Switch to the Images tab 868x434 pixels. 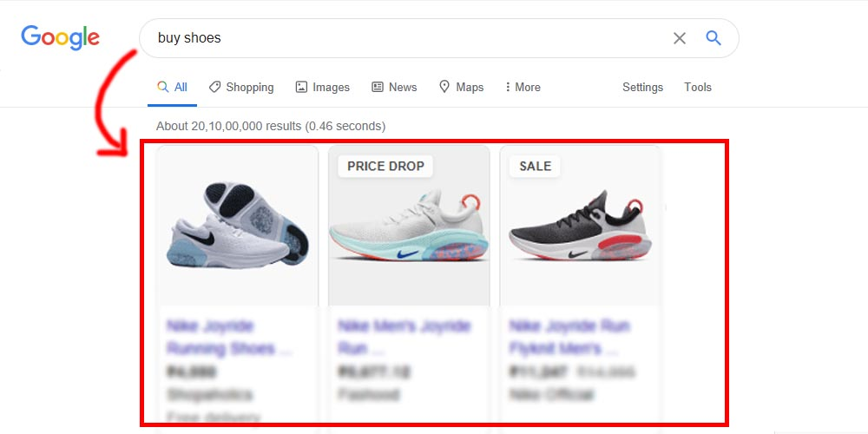click(323, 87)
